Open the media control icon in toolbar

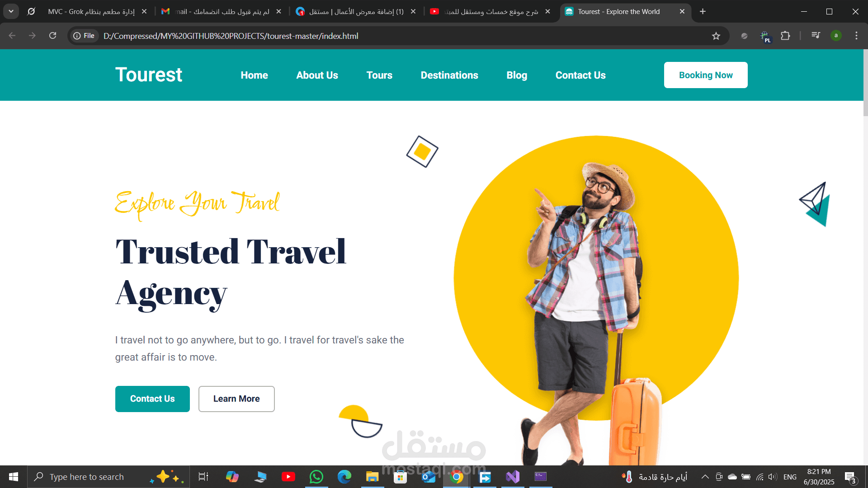coord(816,35)
